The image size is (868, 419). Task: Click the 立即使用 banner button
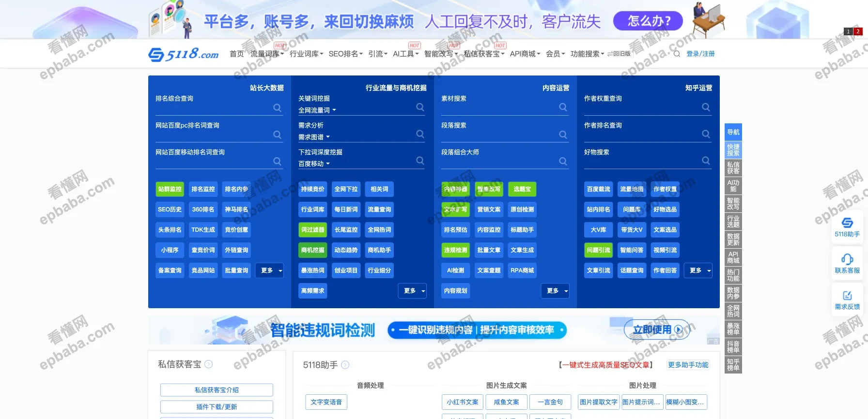coord(656,330)
